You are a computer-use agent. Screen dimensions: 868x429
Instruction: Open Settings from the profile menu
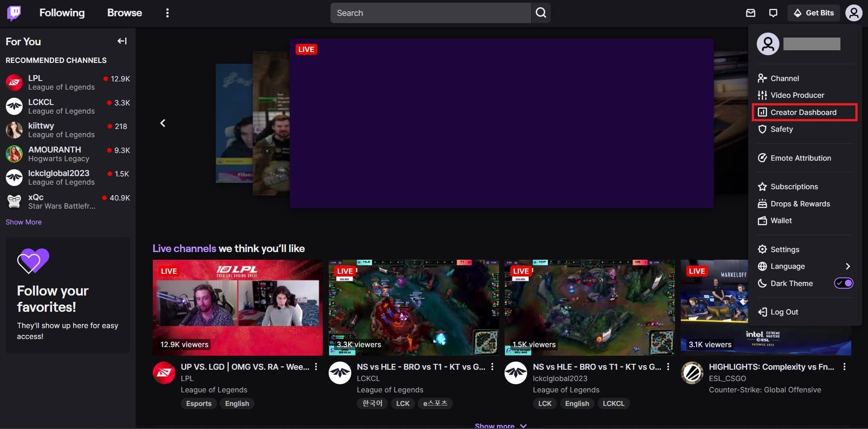(784, 249)
